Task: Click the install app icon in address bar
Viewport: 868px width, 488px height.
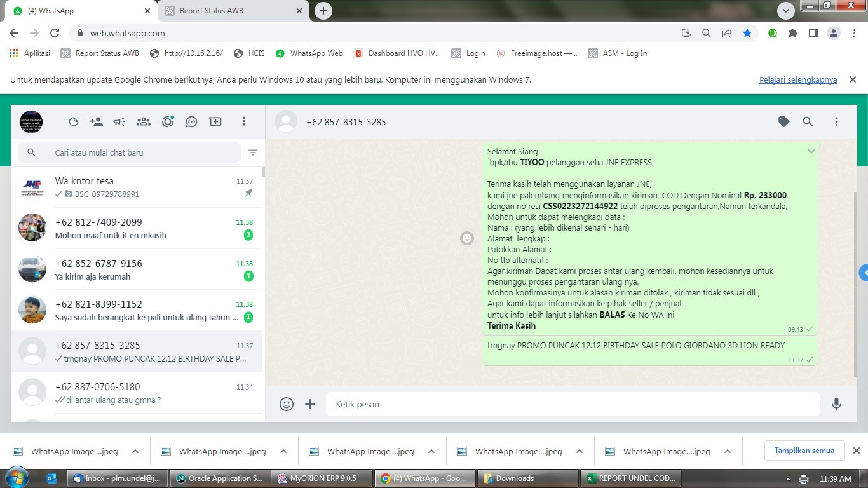Action: [x=686, y=33]
